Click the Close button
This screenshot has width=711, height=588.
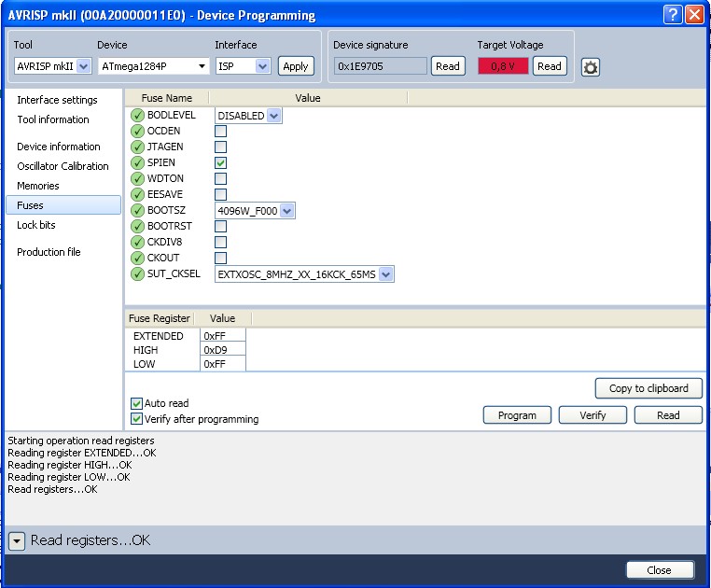(660, 570)
